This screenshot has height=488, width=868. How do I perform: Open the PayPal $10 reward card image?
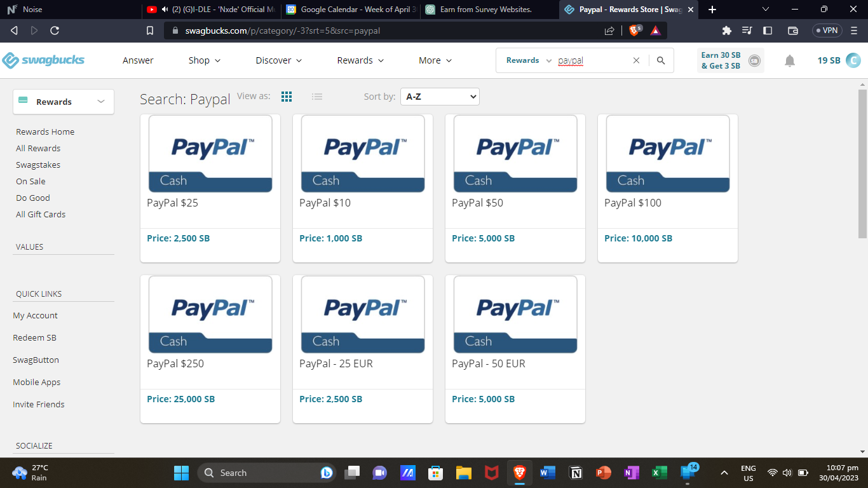(x=363, y=154)
